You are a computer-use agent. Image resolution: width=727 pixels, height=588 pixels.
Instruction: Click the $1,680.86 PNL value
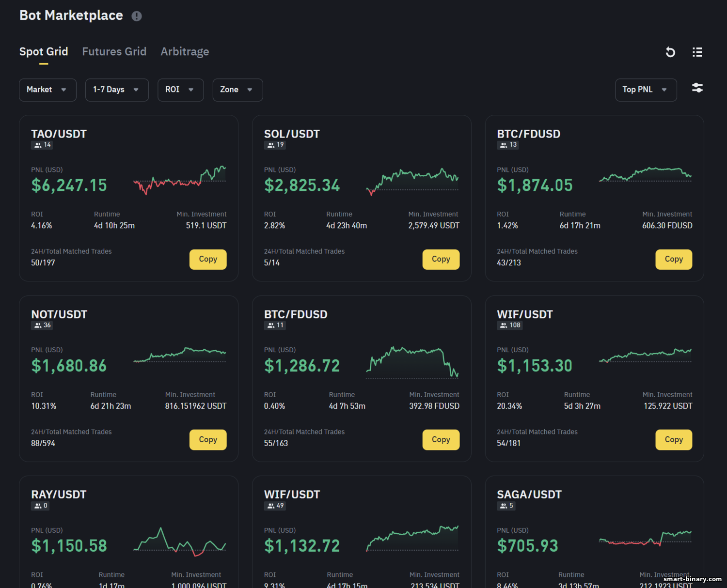69,366
